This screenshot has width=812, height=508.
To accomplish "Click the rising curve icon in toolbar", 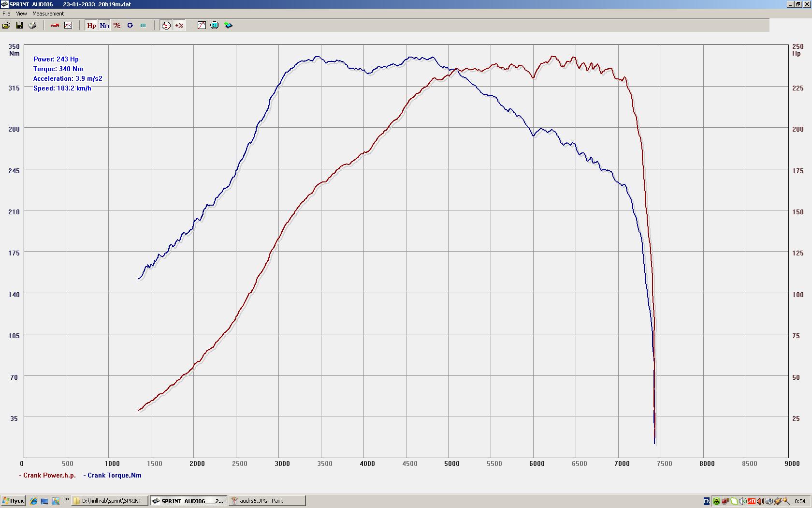I will (202, 25).
